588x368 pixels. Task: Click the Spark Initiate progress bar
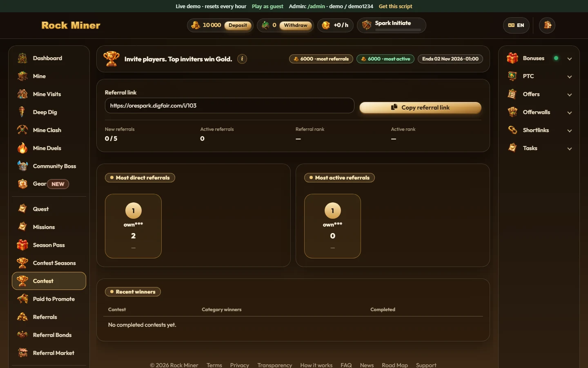point(398,30)
